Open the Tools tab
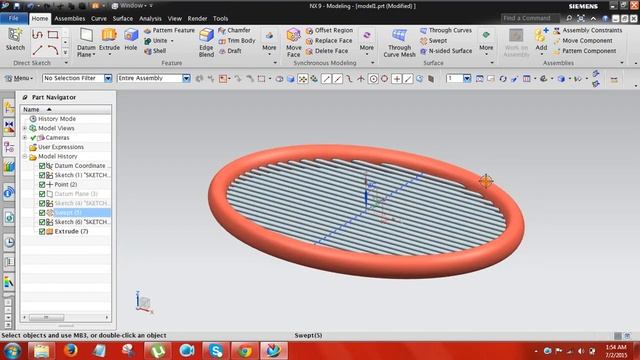Image resolution: width=640 pixels, height=360 pixels. [220, 18]
